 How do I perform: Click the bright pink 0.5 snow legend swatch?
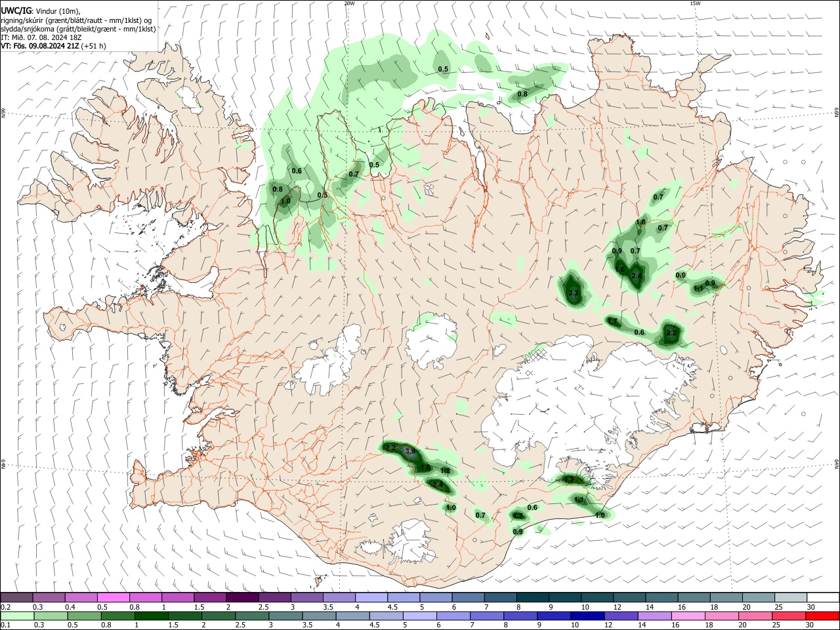click(x=113, y=597)
